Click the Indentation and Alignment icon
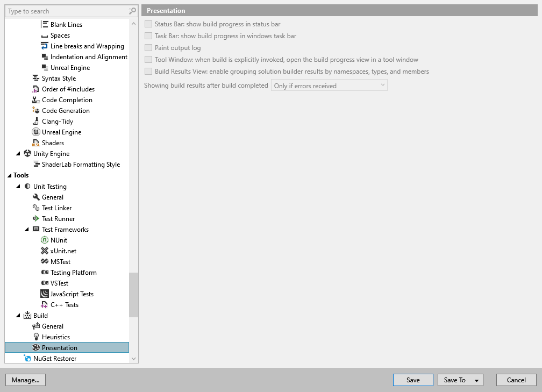 tap(45, 56)
